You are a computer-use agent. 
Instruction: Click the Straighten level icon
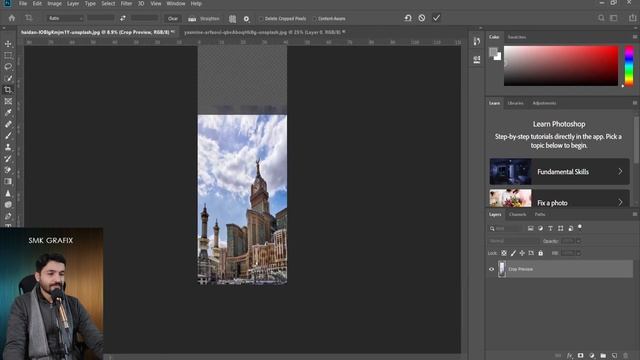pyautogui.click(x=192, y=19)
